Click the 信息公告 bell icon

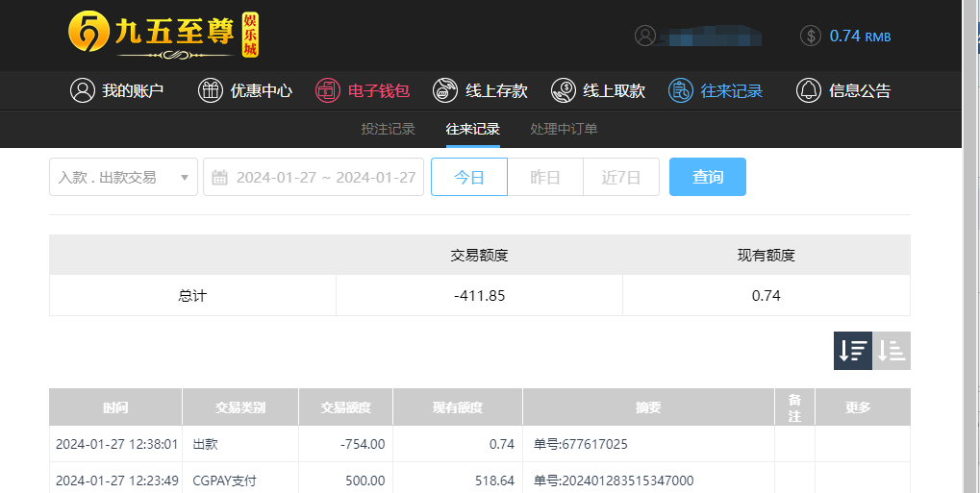(808, 90)
